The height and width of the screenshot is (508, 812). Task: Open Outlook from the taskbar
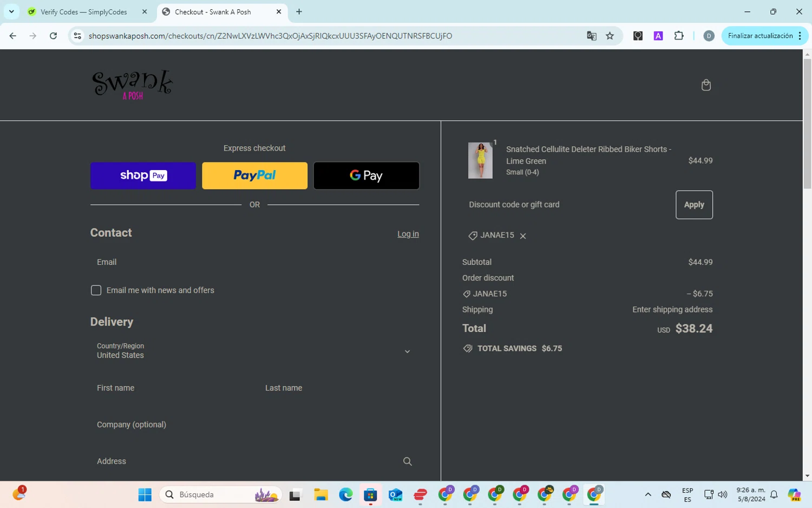pyautogui.click(x=395, y=494)
